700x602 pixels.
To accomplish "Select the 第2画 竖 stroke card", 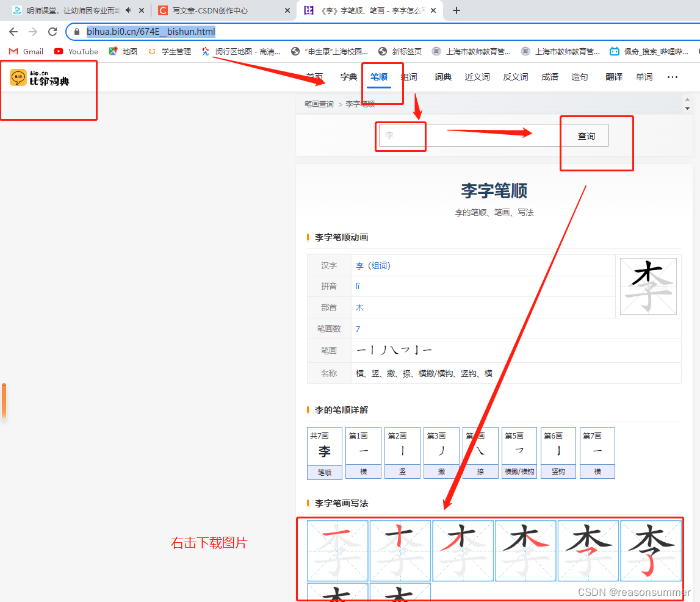I will pos(402,453).
